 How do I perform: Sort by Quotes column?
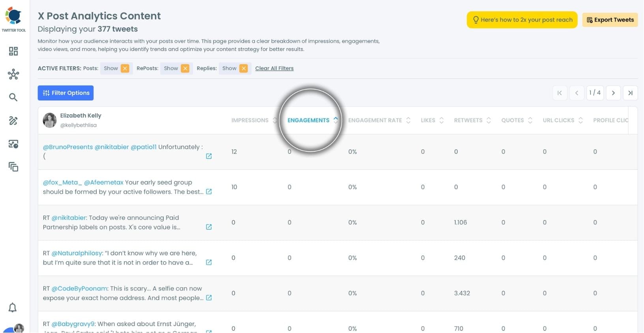pos(517,120)
